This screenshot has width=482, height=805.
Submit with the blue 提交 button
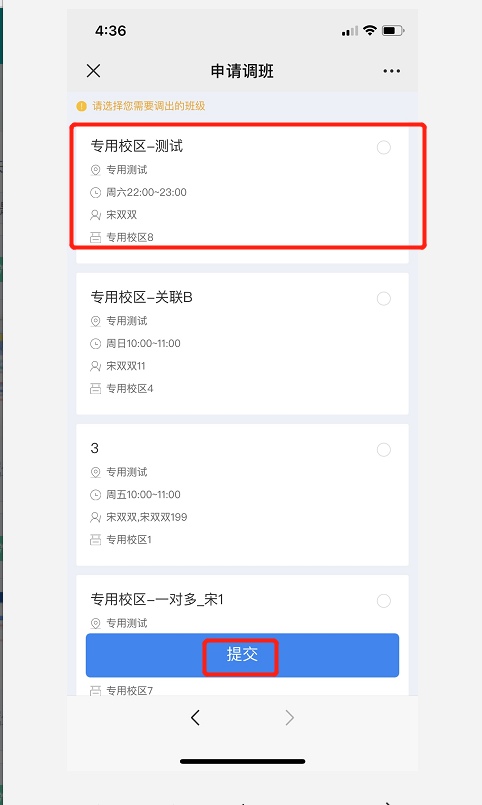tap(242, 655)
